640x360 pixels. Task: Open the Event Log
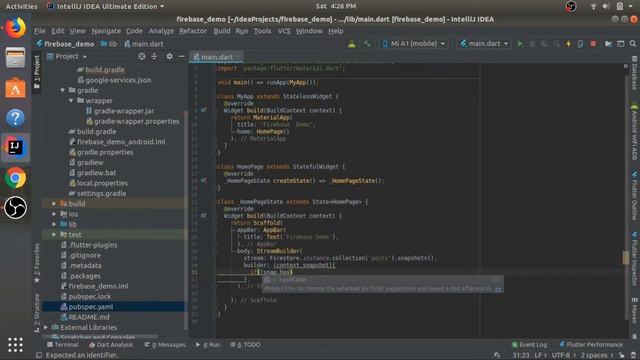(529, 345)
